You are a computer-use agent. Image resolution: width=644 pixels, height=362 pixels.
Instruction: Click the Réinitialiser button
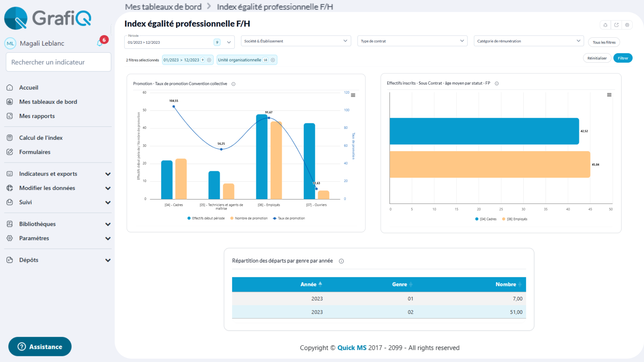click(597, 58)
